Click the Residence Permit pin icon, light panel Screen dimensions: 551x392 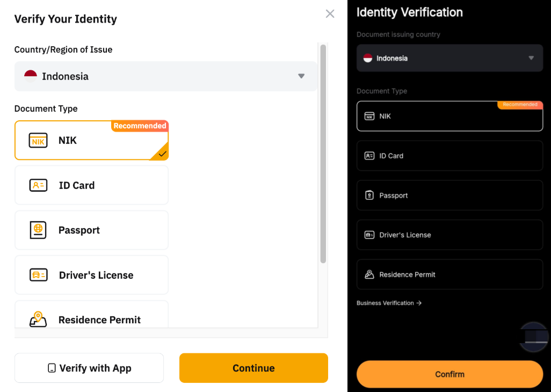38,319
